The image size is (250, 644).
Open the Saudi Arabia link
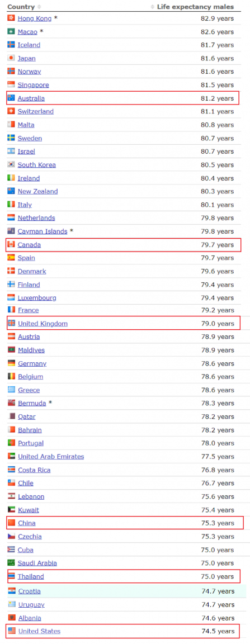pos(37,563)
